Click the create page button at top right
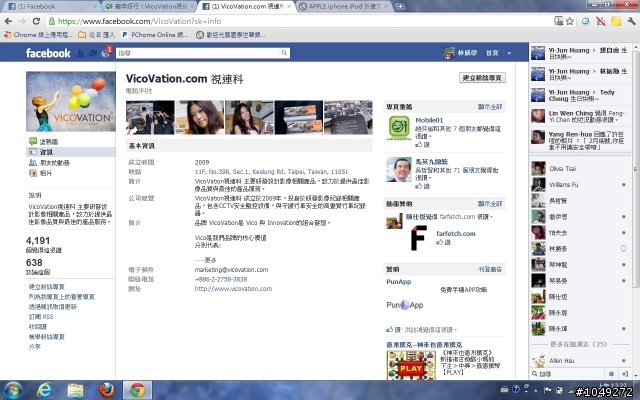The width and height of the screenshot is (640, 400). pos(482,78)
